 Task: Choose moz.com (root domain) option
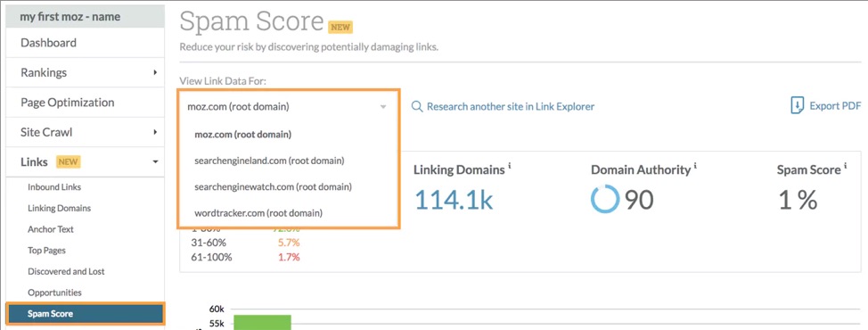242,134
